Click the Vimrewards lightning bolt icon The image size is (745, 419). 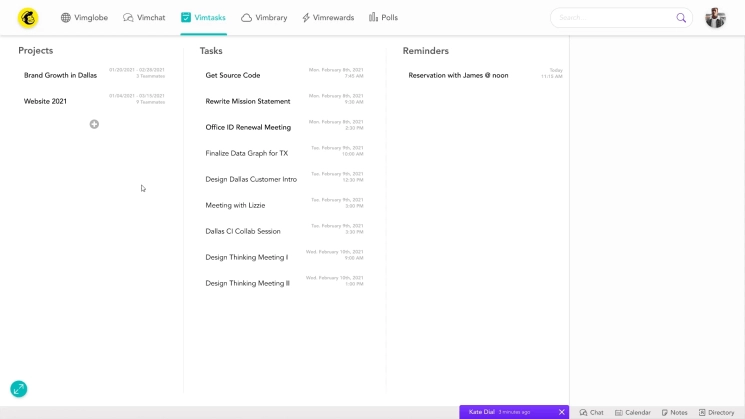click(x=306, y=18)
